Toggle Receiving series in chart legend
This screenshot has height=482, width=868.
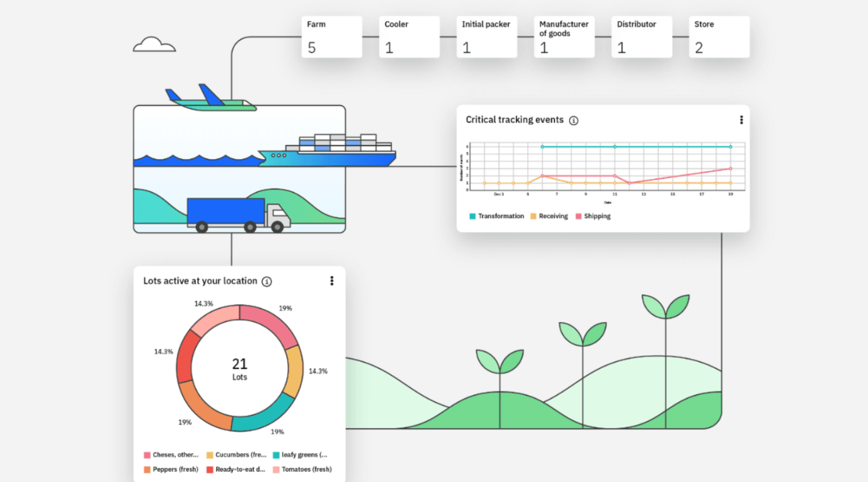tap(549, 216)
